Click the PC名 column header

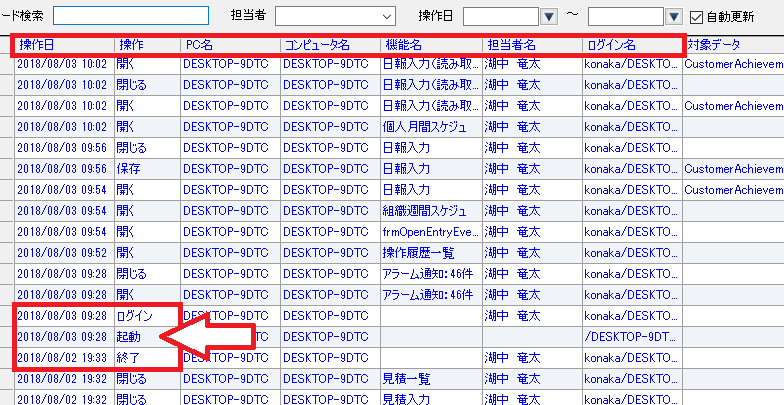[228, 45]
